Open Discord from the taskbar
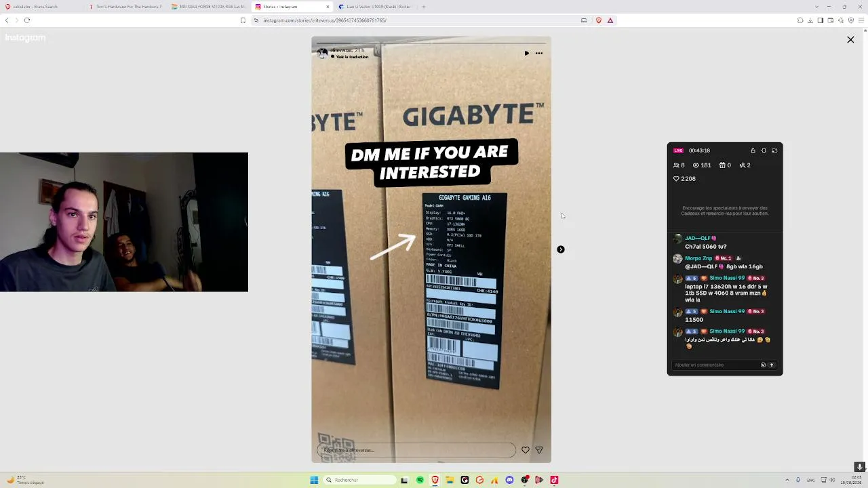 [509, 480]
